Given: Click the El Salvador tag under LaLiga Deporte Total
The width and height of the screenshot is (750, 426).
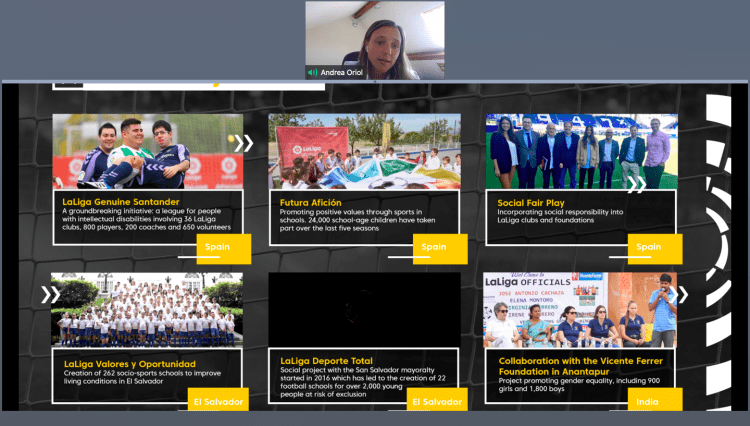Looking at the screenshot, I should click(x=437, y=399).
